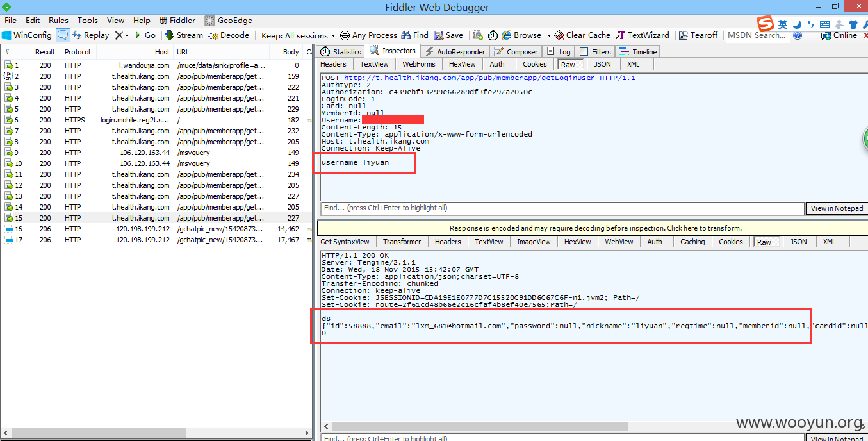Click the Sogou shirt skin icon
Image resolution: width=868 pixels, height=441 pixels.
click(853, 24)
